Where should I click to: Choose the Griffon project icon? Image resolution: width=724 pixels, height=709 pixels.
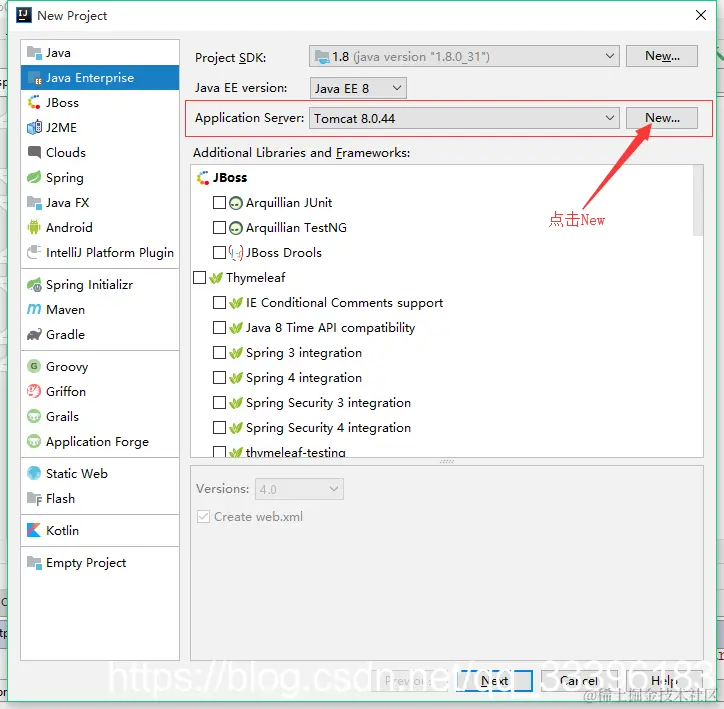[x=34, y=391]
